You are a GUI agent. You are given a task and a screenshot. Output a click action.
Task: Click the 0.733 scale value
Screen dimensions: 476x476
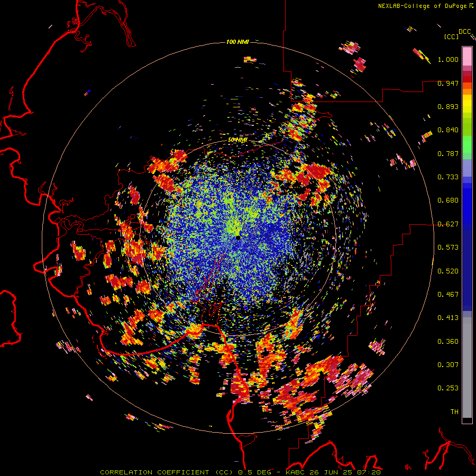[x=448, y=177]
